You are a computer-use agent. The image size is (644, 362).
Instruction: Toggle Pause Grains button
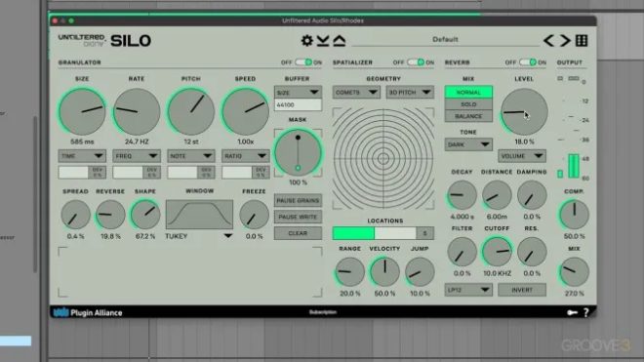298,201
